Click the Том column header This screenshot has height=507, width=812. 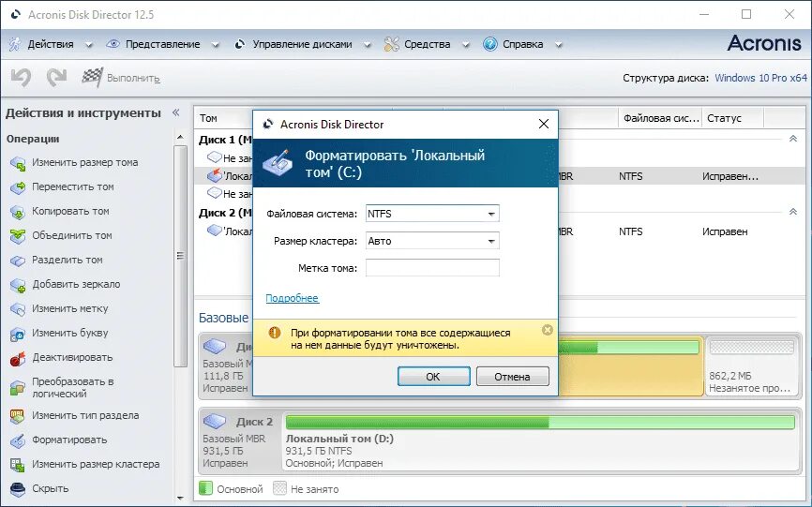pos(223,118)
